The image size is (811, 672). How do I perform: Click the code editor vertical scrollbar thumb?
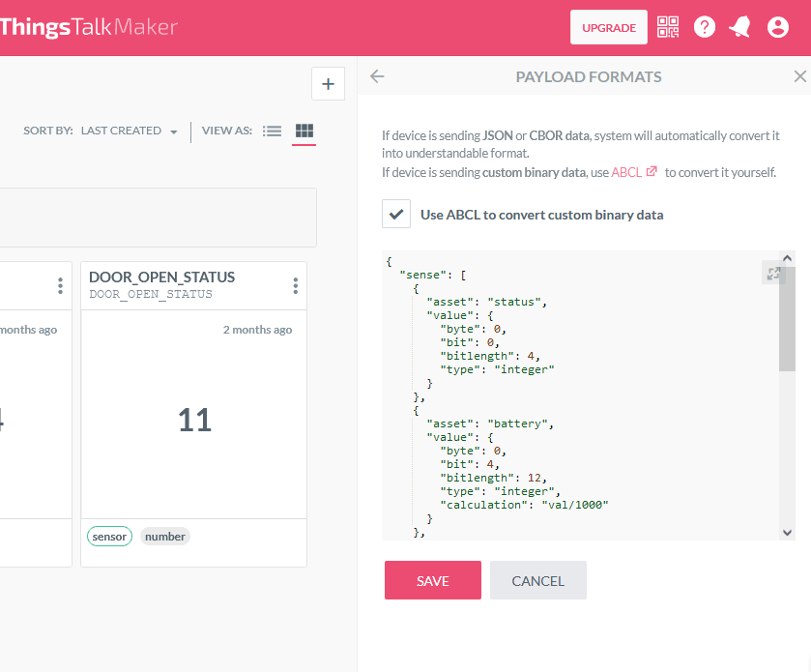[787, 319]
